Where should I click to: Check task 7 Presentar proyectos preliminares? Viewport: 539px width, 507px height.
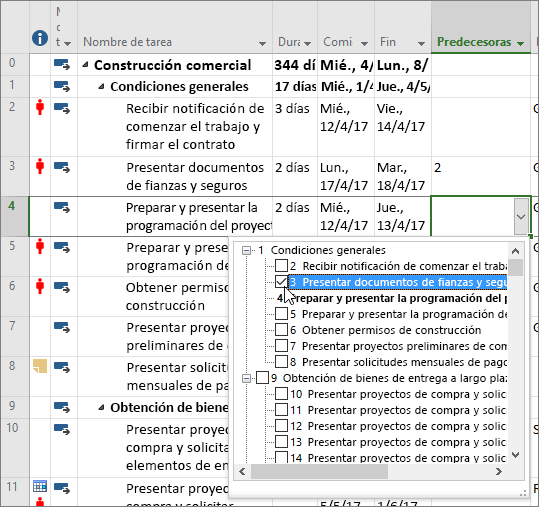click(281, 346)
